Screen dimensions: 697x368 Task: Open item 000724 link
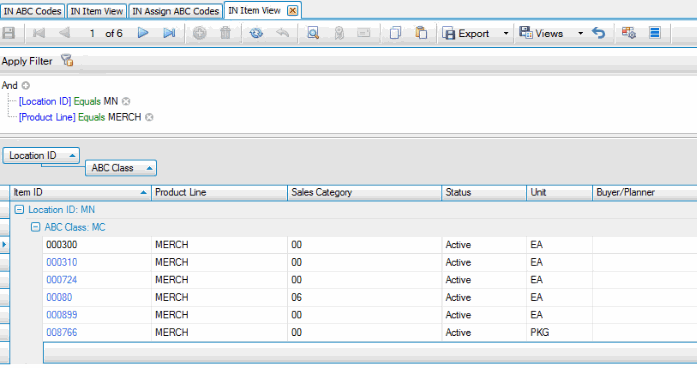[x=62, y=280]
